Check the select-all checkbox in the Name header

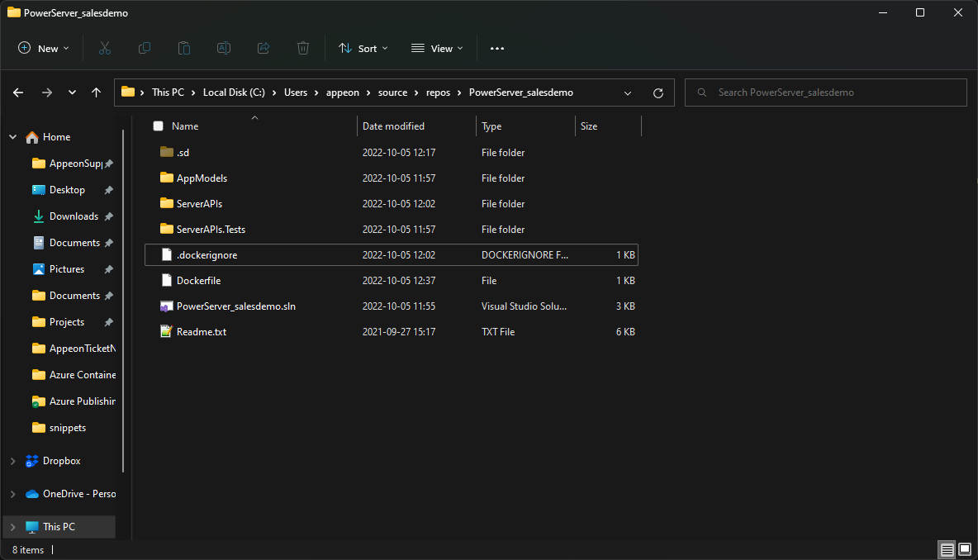(x=157, y=126)
